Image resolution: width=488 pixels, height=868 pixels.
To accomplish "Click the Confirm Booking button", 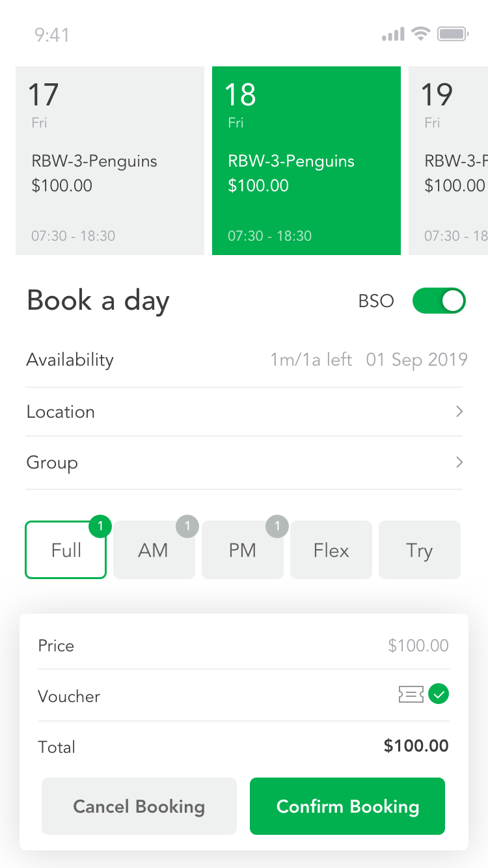I will click(x=347, y=806).
